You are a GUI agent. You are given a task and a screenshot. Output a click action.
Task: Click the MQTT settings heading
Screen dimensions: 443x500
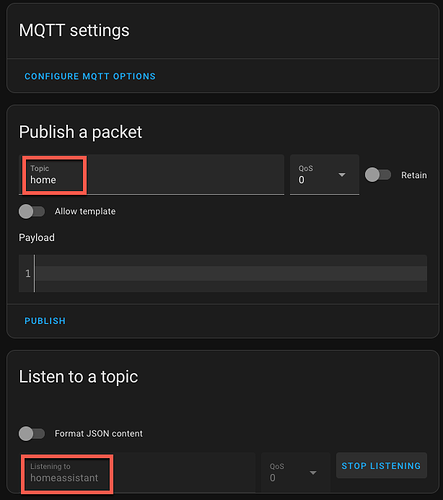[x=74, y=30]
